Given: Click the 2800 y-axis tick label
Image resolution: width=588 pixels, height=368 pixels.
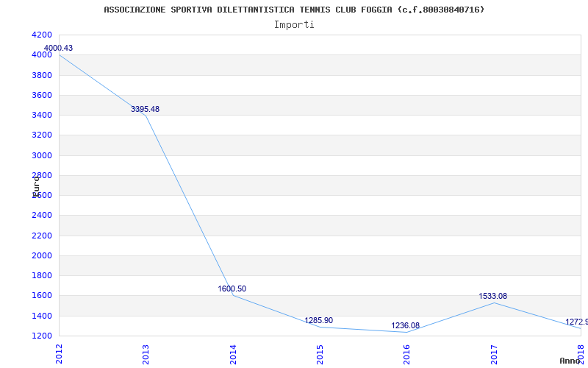Looking at the screenshot, I should 42,175.
